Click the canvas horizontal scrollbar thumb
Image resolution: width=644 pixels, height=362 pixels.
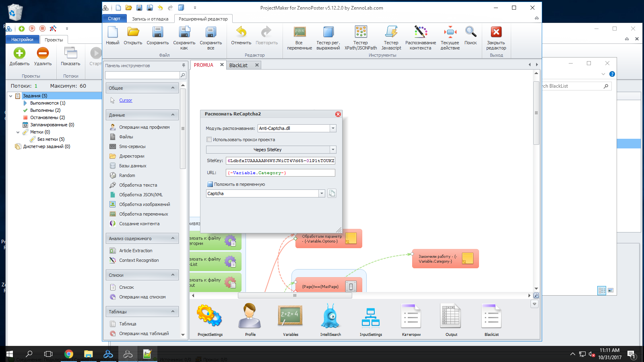295,296
